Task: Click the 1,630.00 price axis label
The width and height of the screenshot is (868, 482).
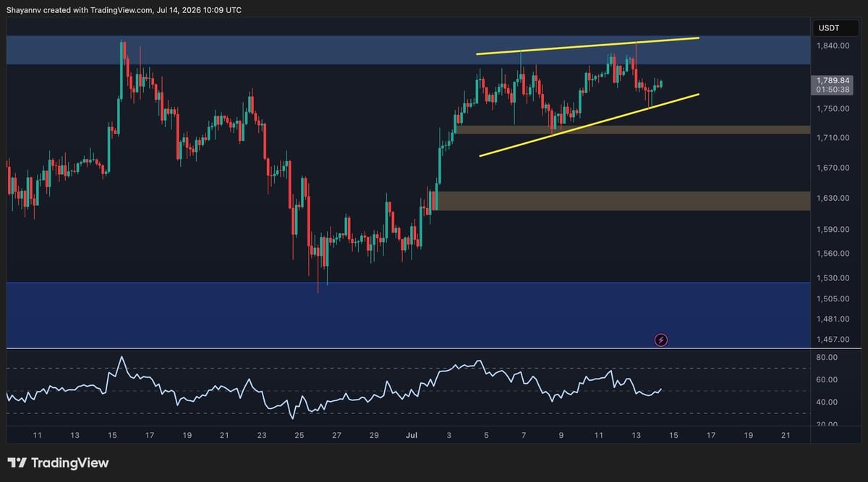Action: [833, 198]
